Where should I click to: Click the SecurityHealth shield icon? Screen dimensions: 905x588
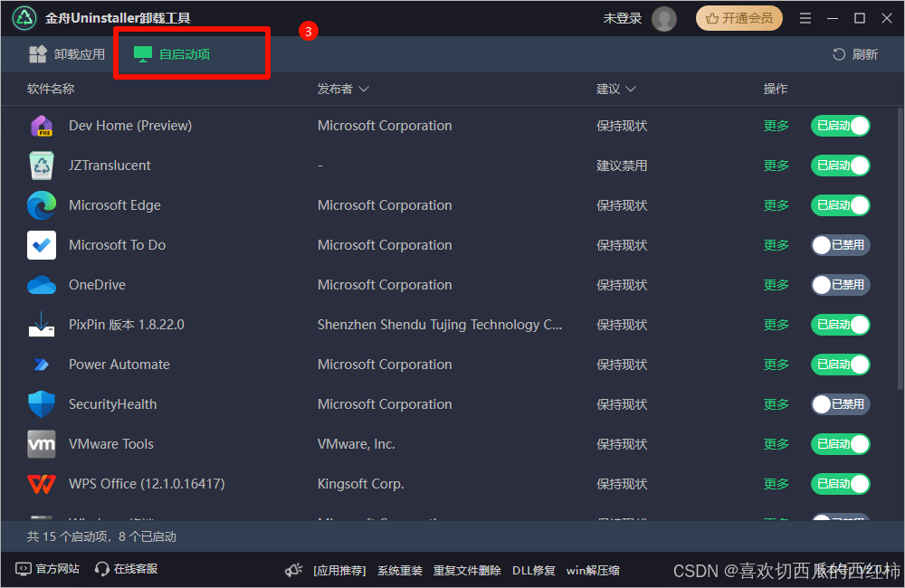[42, 404]
